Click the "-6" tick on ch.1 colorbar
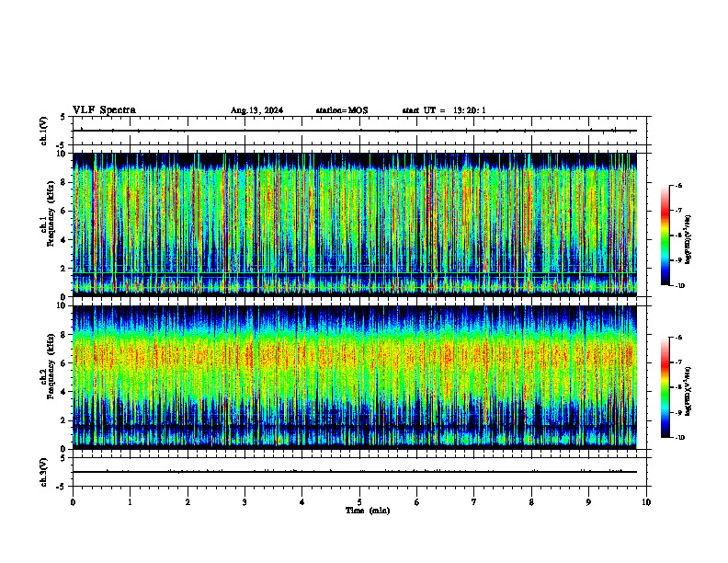The image size is (728, 563). (x=678, y=185)
